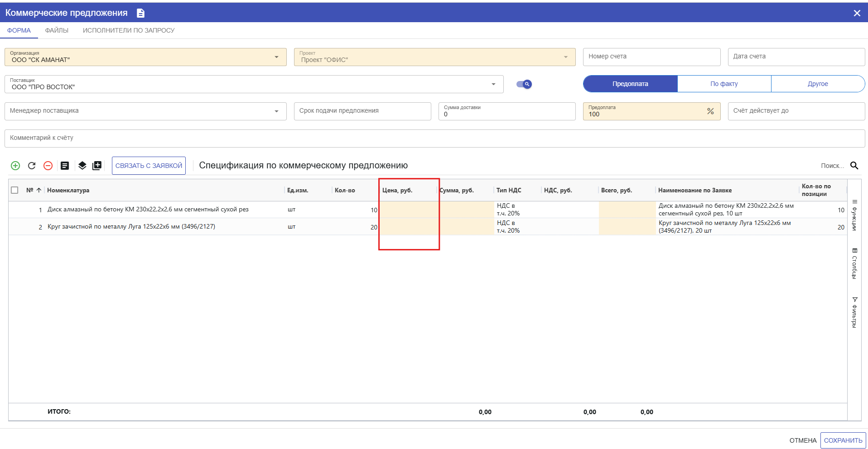Screen dimensions: 868x449
Task: Click the document icon beside the title
Action: (x=141, y=13)
